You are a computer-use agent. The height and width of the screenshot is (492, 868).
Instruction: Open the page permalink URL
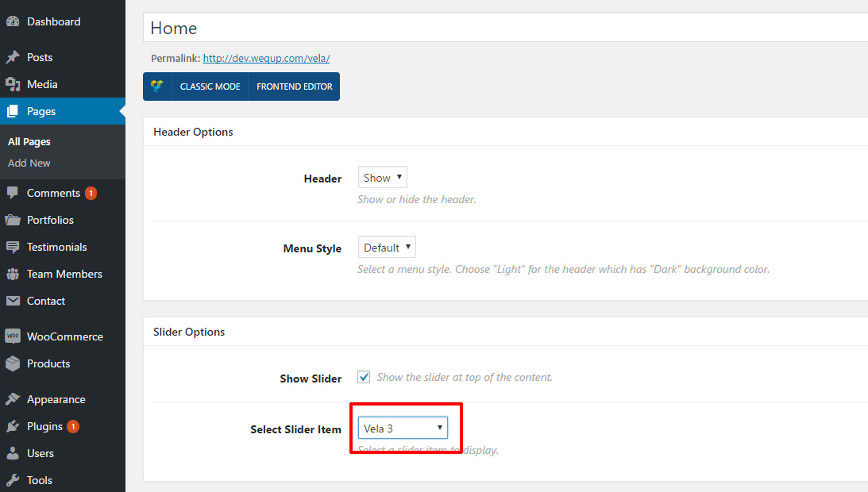pyautogui.click(x=266, y=58)
